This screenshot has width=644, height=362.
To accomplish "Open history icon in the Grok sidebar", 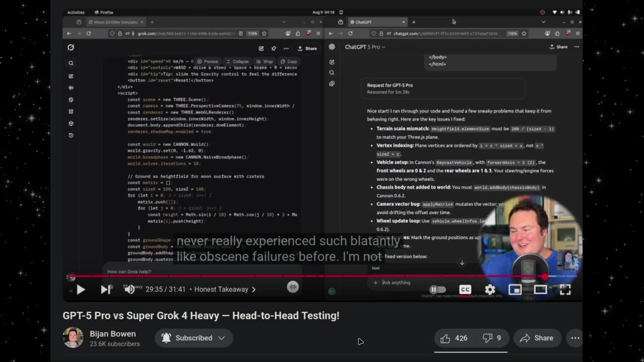I will (71, 135).
